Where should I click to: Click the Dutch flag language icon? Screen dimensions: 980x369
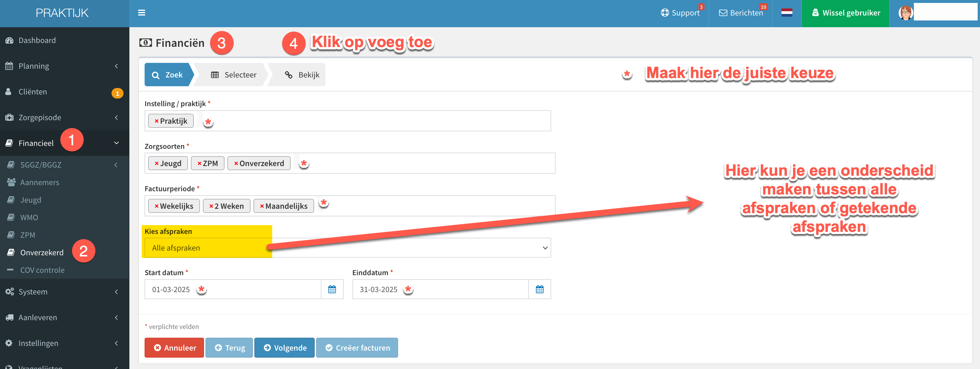[786, 13]
